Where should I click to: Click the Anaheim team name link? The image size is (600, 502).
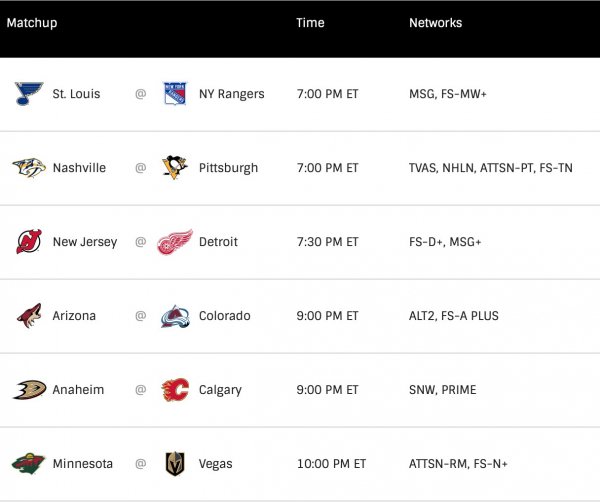pyautogui.click(x=78, y=390)
